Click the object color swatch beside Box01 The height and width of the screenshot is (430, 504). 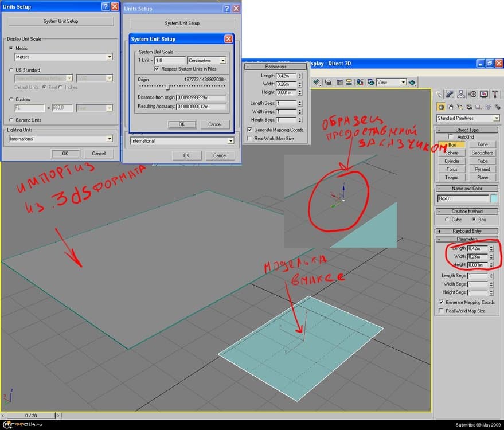[494, 198]
